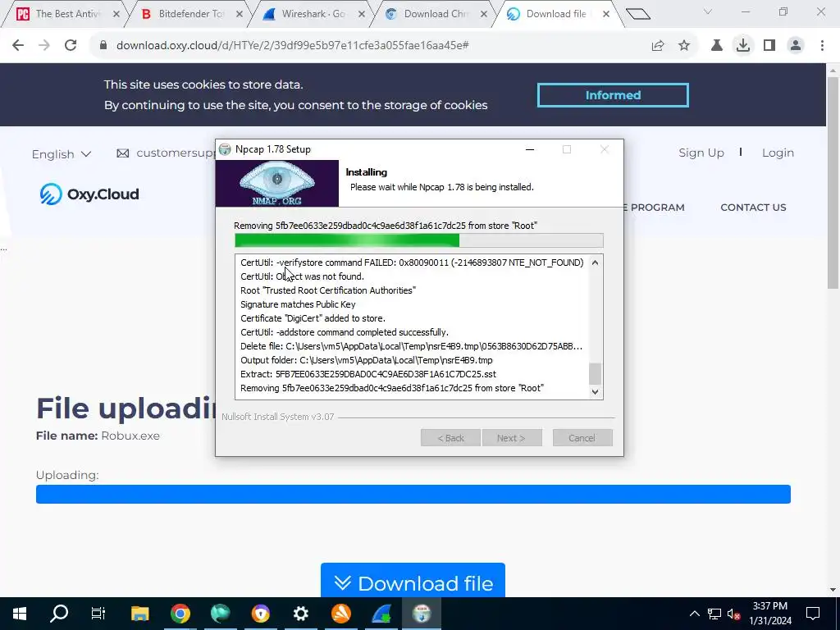Close the Wireshark tab
The width and height of the screenshot is (840, 630).
tap(362, 14)
